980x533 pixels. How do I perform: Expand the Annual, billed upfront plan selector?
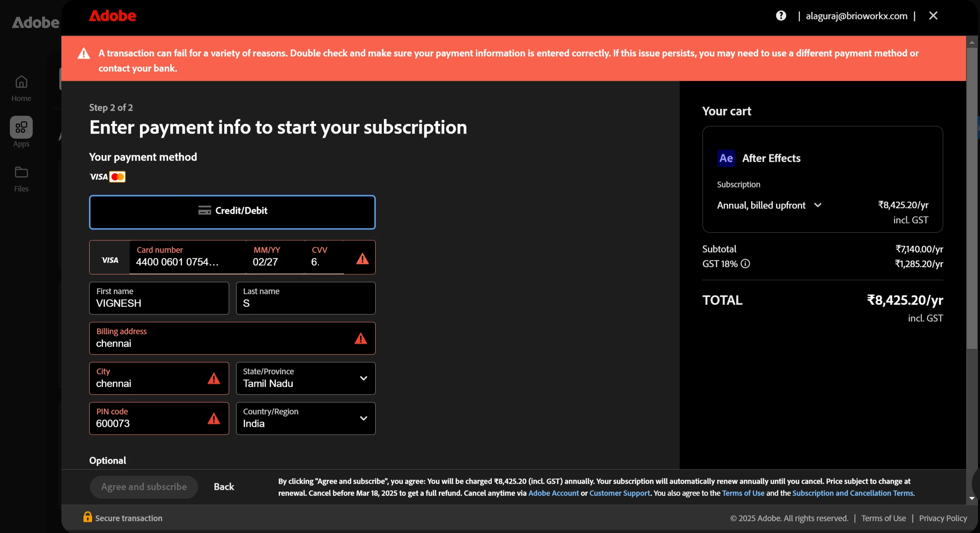[769, 205]
